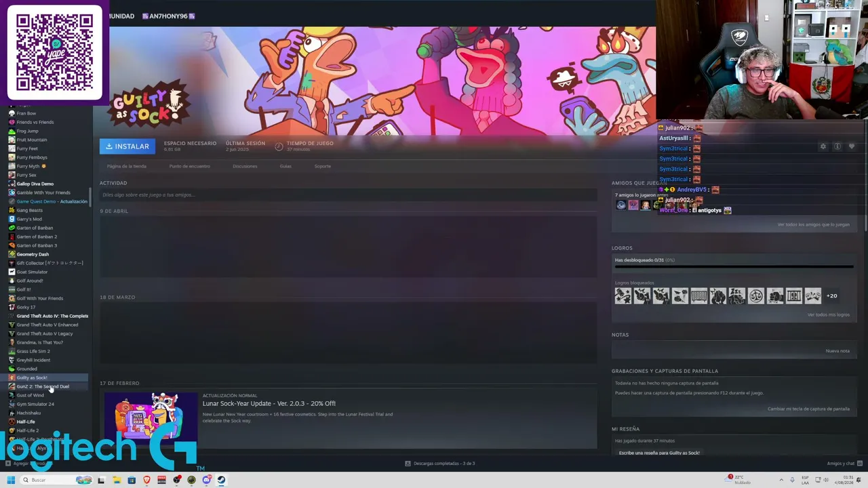Click Nueva nota link
This screenshot has width=868, height=488.
coord(837,351)
